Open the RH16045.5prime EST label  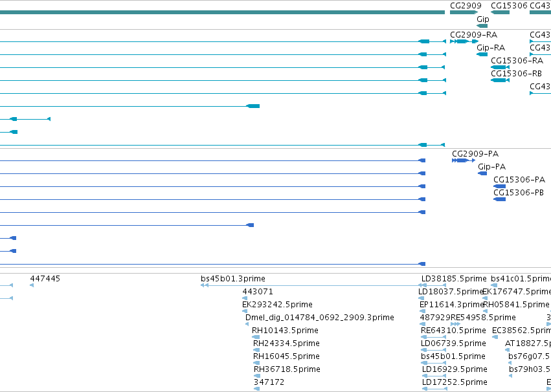pos(286,356)
